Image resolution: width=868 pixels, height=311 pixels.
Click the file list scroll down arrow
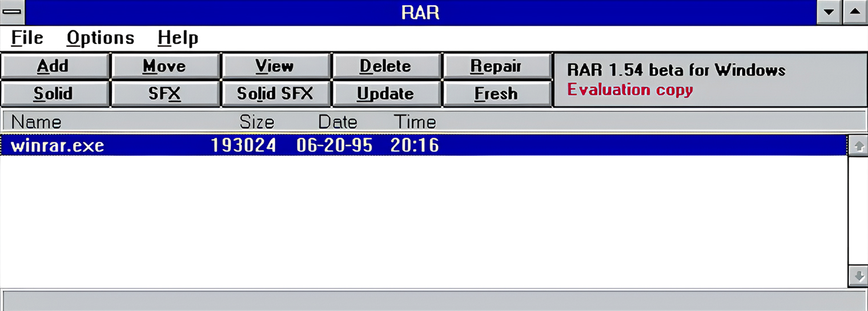(858, 277)
